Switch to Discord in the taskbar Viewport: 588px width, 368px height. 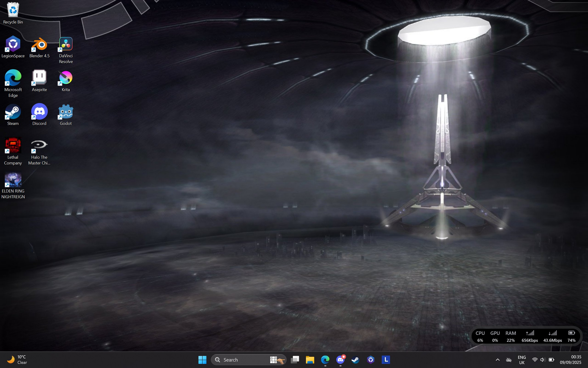(x=340, y=360)
